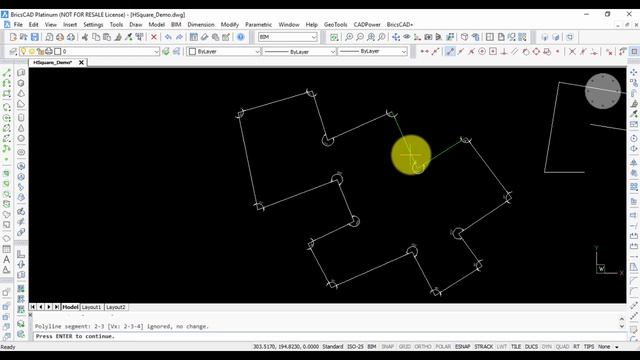Select the Line draw tool
The height and width of the screenshot is (360, 640).
tap(7, 73)
